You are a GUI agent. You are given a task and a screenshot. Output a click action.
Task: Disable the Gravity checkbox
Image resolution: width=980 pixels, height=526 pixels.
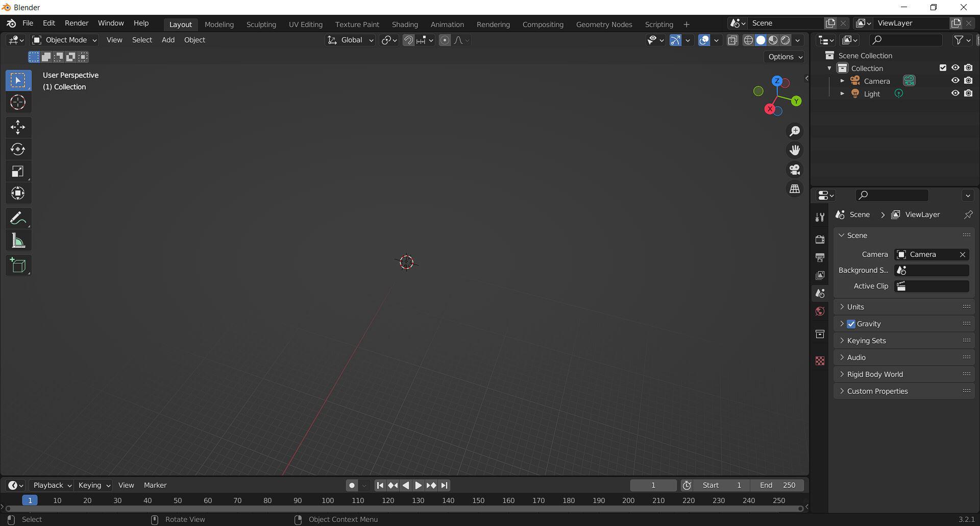(851, 324)
